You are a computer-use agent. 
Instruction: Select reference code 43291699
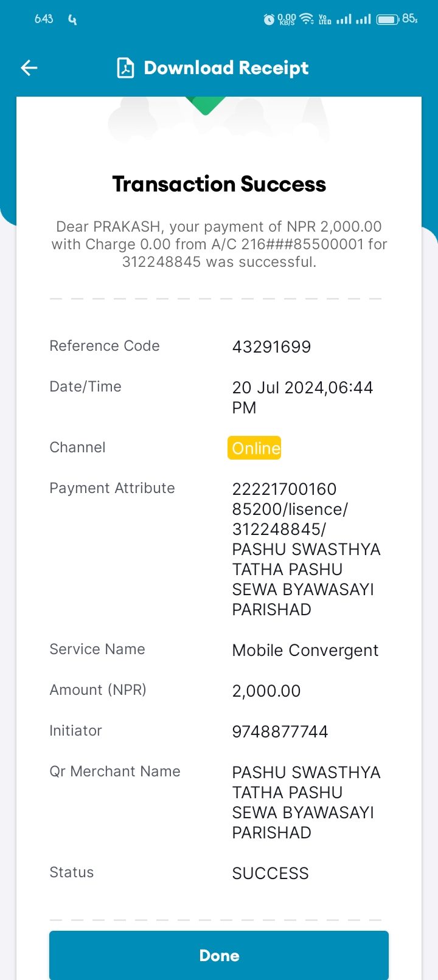pyautogui.click(x=271, y=347)
